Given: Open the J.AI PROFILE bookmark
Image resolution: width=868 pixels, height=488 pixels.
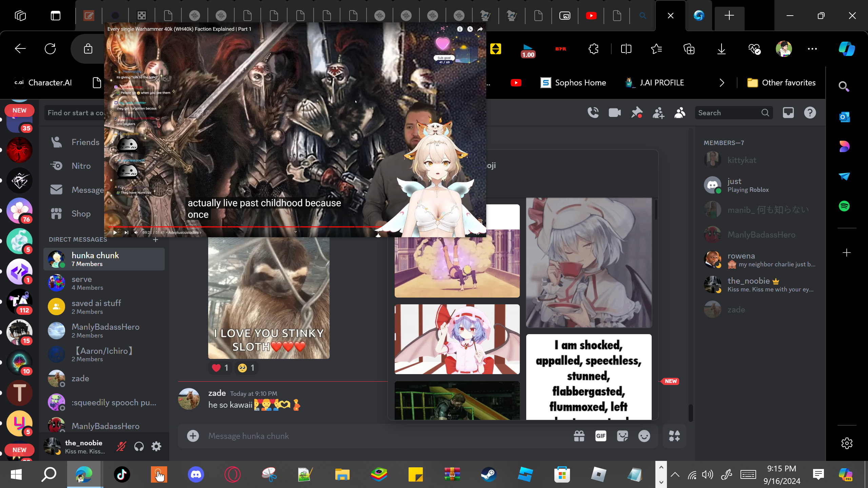Looking at the screenshot, I should (655, 83).
